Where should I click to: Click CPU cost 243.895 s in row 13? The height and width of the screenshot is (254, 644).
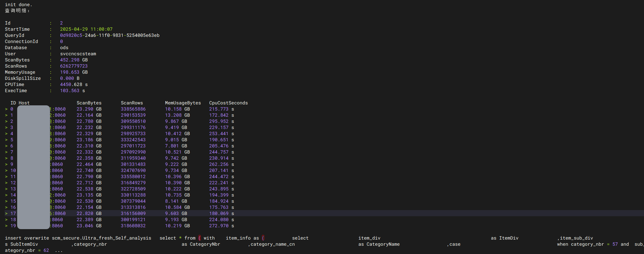222,189
